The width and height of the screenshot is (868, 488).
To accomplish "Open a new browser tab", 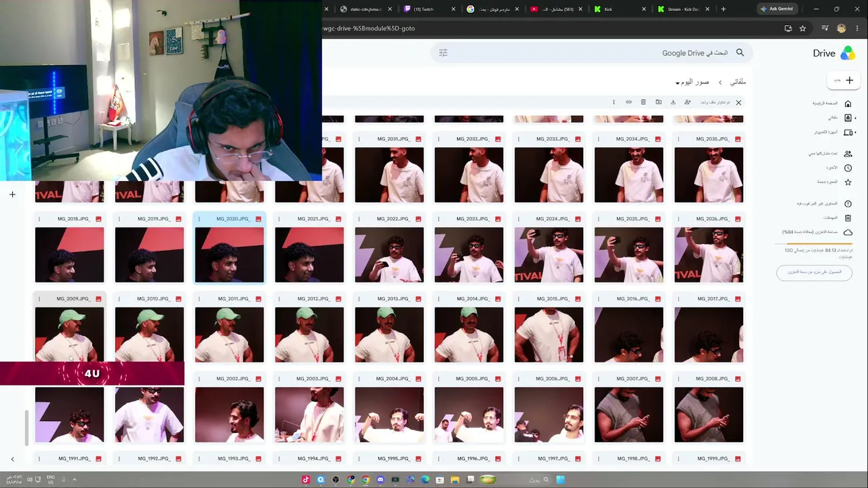I will pyautogui.click(x=724, y=9).
